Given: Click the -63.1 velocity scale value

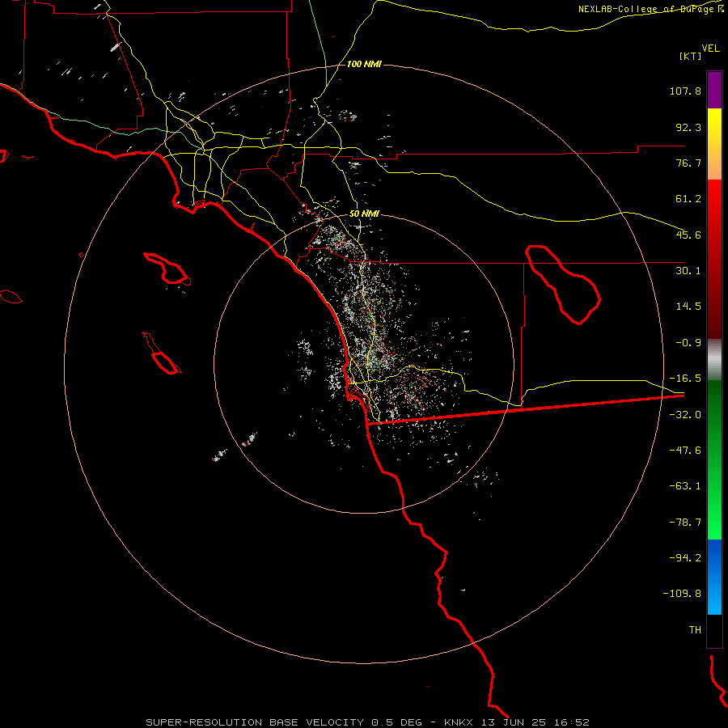Looking at the screenshot, I should point(685,486).
